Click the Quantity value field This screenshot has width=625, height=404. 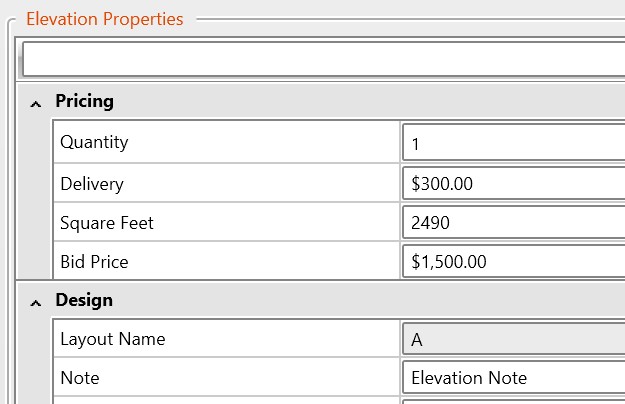coord(514,144)
